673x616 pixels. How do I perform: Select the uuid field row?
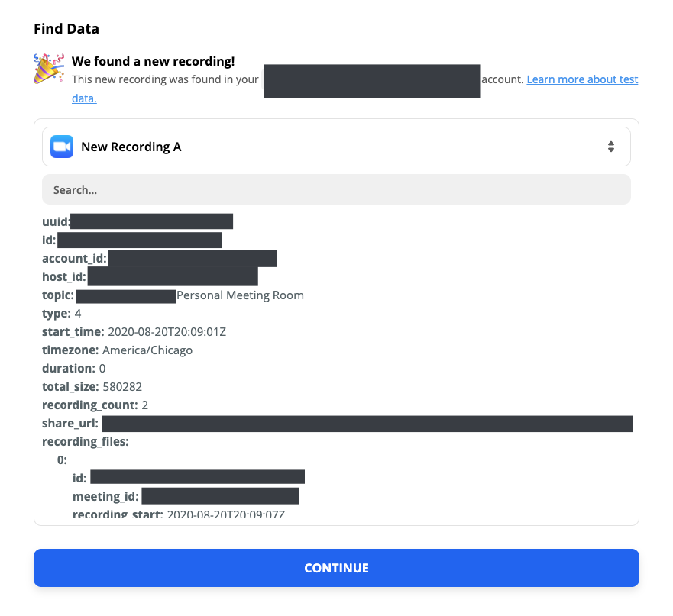[138, 221]
